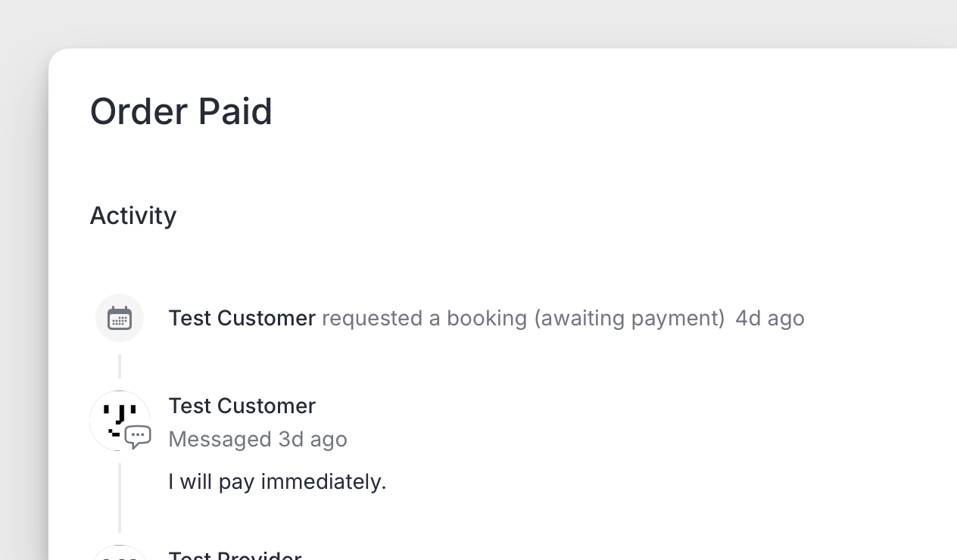Click the "requested a booking" text
957x560 pixels.
(x=424, y=318)
